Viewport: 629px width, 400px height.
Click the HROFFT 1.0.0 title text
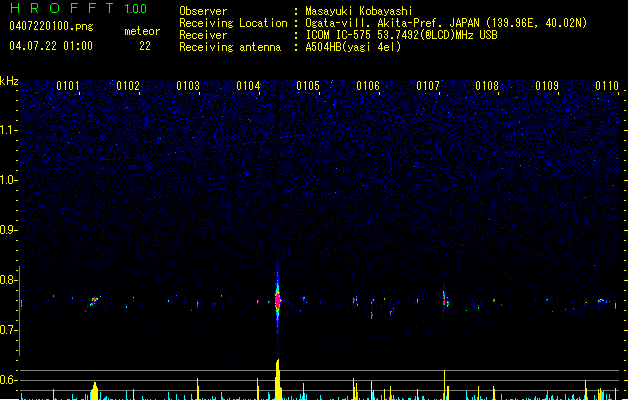click(79, 8)
